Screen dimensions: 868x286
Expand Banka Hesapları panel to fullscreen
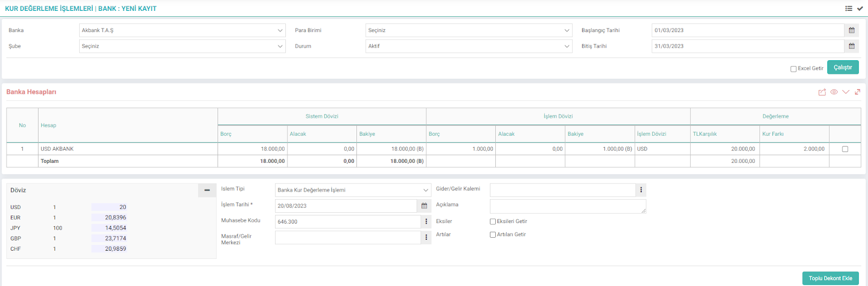pyautogui.click(x=858, y=92)
